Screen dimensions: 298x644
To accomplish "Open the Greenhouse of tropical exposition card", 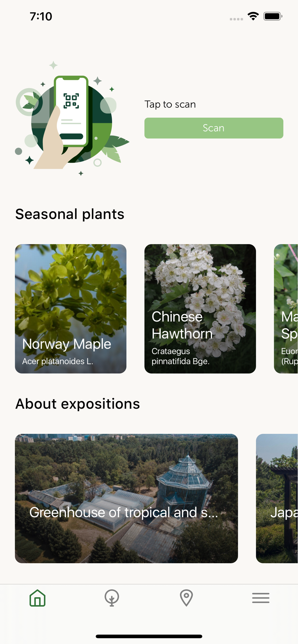I will [x=126, y=498].
